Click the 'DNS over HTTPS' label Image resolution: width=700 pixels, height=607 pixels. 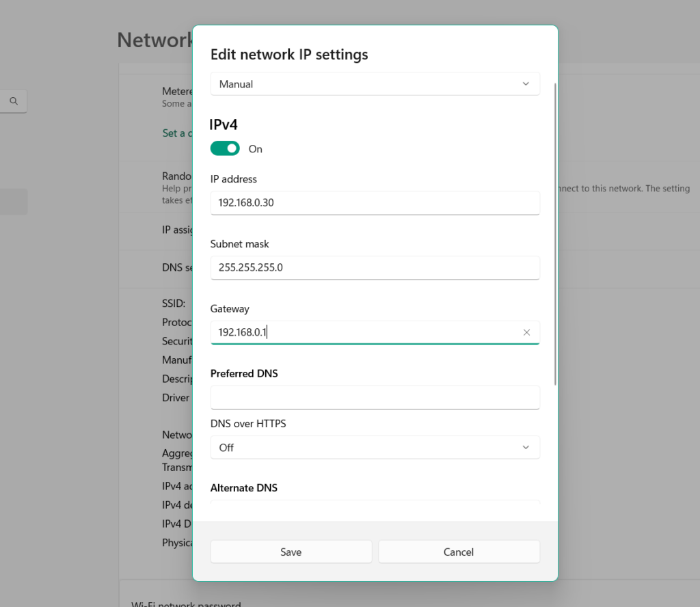tap(248, 424)
